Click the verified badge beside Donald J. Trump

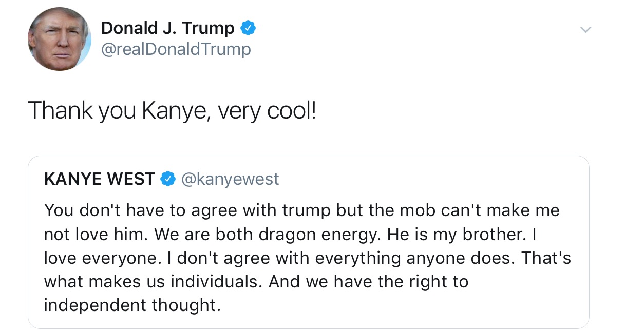(249, 28)
